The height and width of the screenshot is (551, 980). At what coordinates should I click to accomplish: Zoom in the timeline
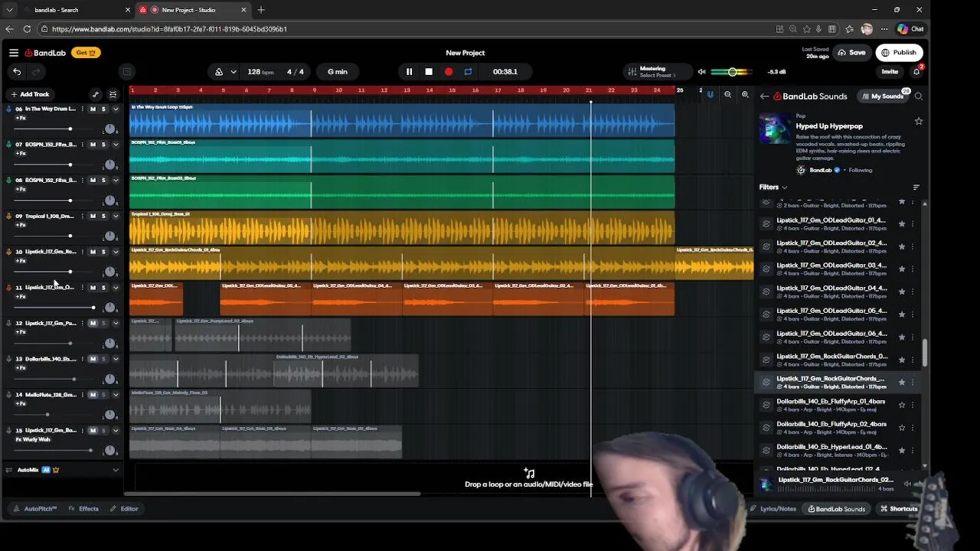pyautogui.click(x=745, y=95)
